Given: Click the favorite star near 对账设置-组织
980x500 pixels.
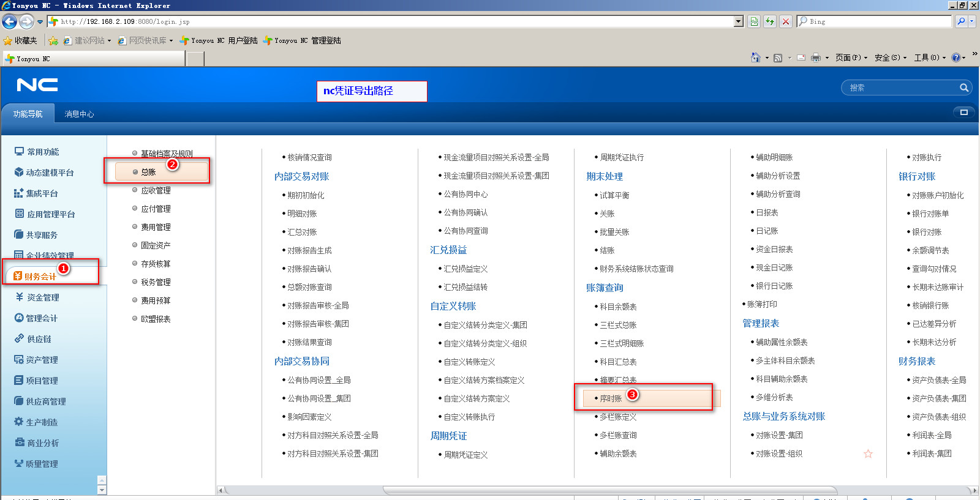Looking at the screenshot, I should [x=868, y=454].
